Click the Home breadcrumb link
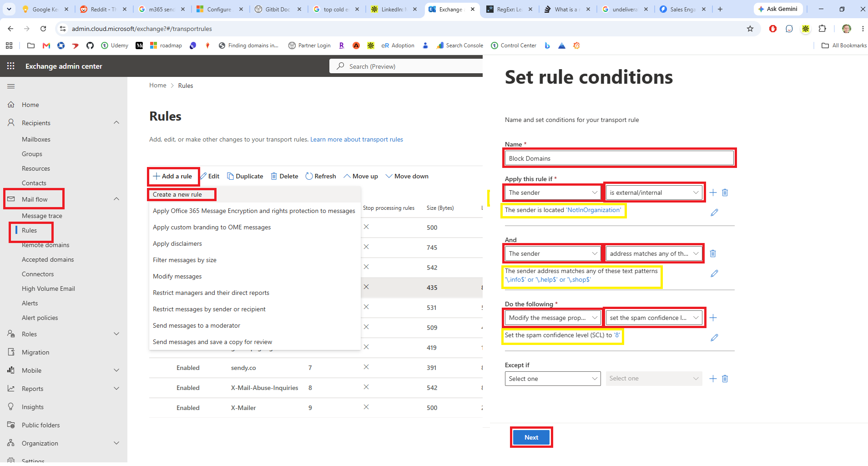This screenshot has width=868, height=466. (x=158, y=85)
